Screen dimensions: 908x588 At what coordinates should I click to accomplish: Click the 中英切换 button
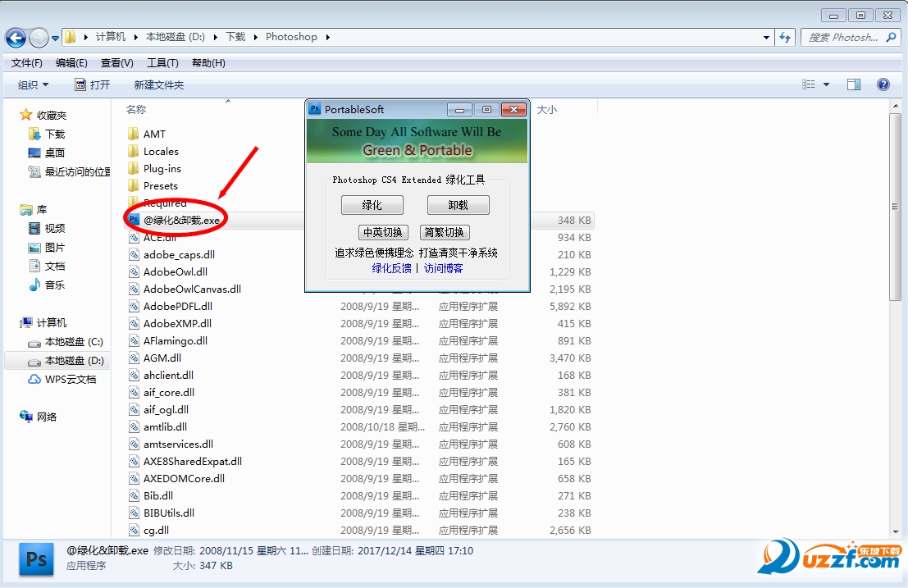pyautogui.click(x=383, y=232)
